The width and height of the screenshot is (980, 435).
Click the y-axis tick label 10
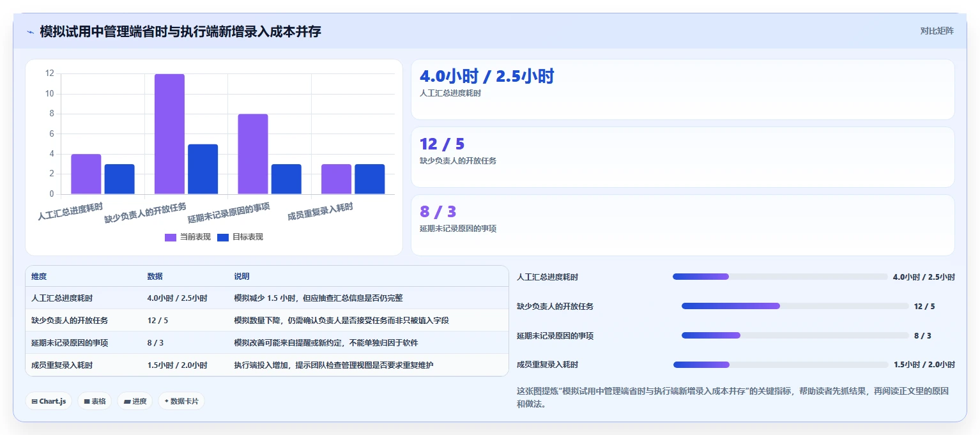coord(50,94)
